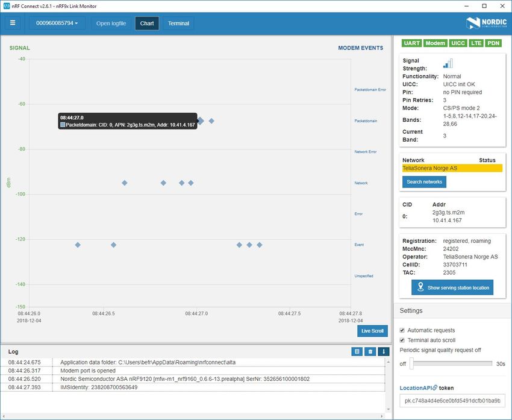Click log row starting 'Nordic Semiconductor ASA nRF9120'
Screen dimensions: 512x420
click(x=193, y=379)
